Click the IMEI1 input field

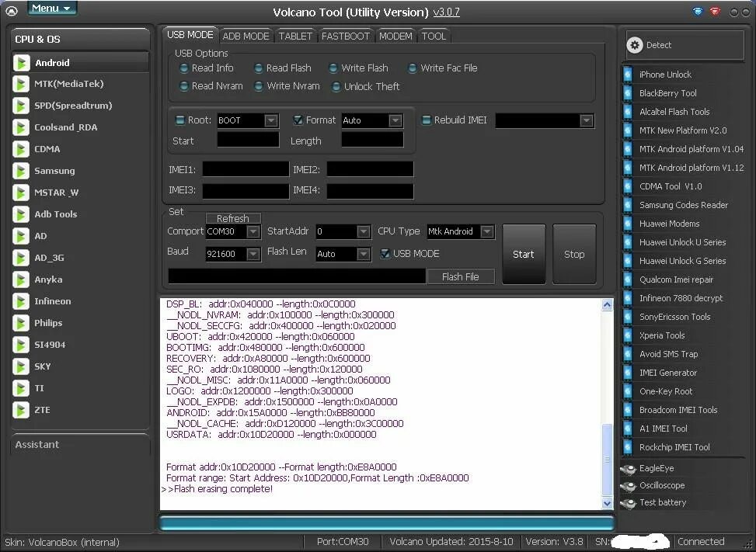[246, 169]
